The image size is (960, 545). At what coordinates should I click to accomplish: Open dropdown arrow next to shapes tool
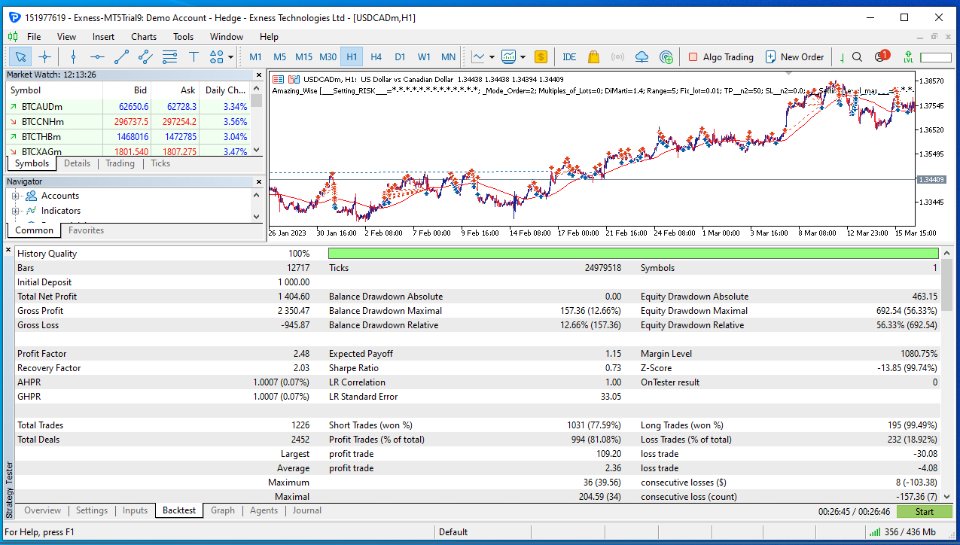[231, 57]
